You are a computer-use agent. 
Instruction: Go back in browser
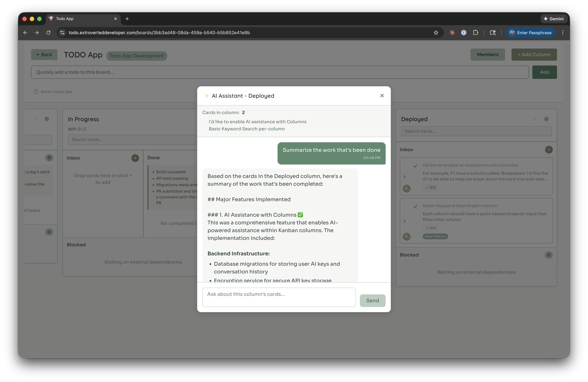coord(25,33)
